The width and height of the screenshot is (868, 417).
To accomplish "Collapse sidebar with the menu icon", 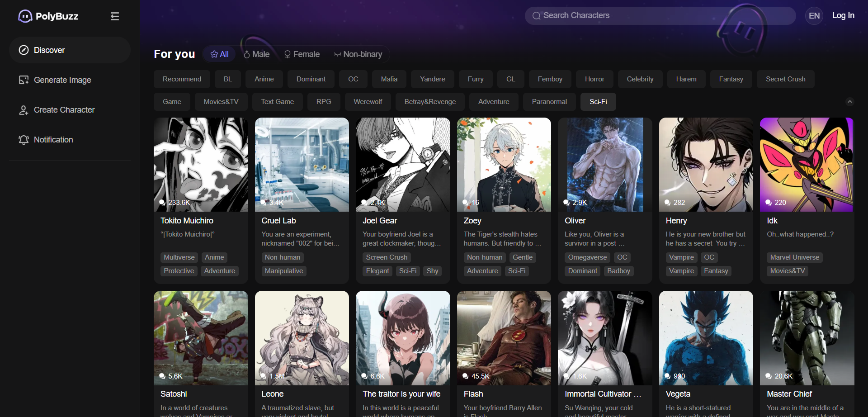I will click(115, 16).
